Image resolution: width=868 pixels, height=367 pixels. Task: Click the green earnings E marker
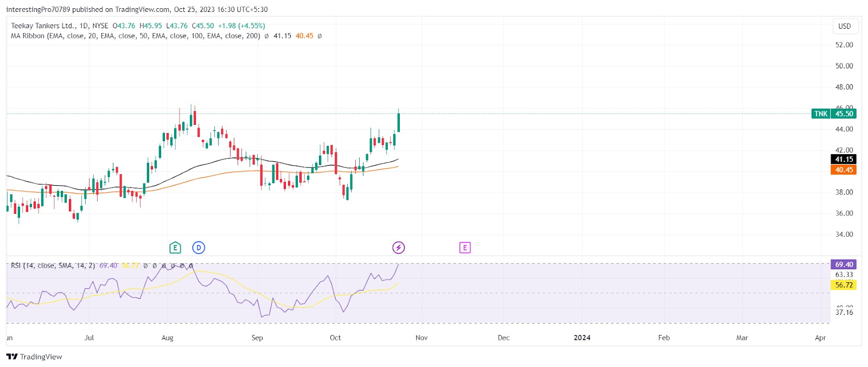175,248
